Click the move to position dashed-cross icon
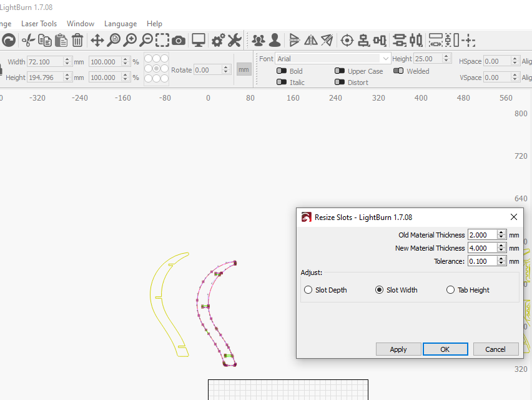The height and width of the screenshot is (400, 532). pyautogui.click(x=468, y=41)
